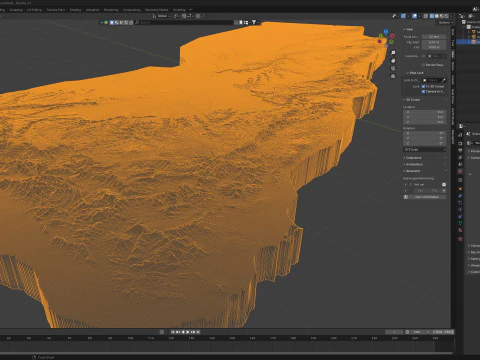
Task: Add a new workspace with the plus button
Action: tap(190, 10)
